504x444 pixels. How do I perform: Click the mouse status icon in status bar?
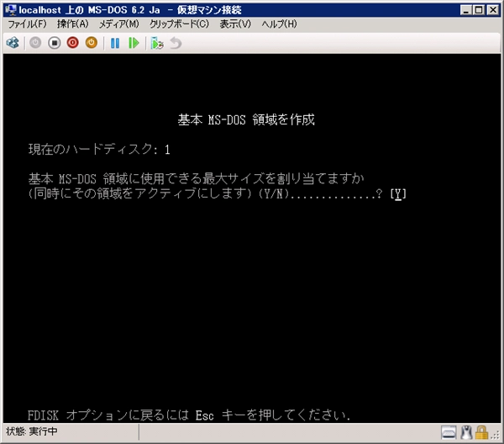tap(466, 432)
